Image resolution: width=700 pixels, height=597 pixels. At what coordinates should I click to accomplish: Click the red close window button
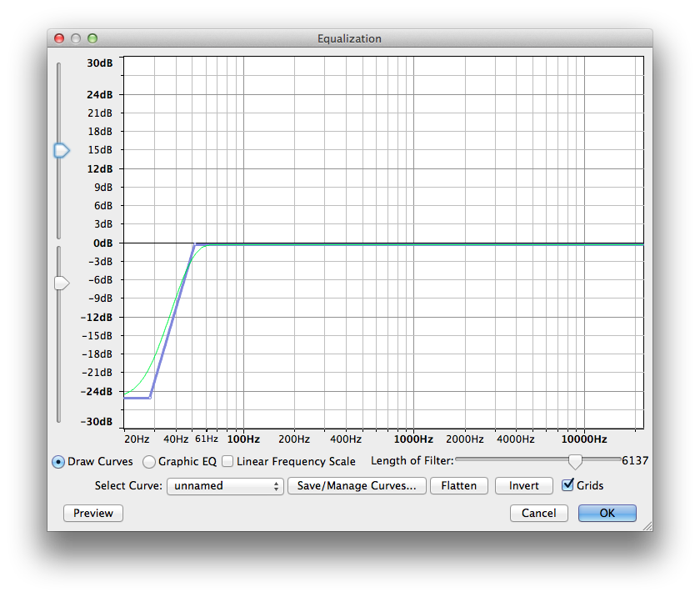click(59, 38)
